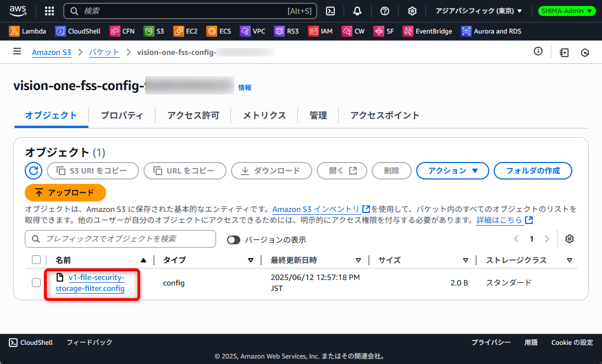Go to Amazon S3 breadcrumb link
602x364 pixels.
click(52, 52)
